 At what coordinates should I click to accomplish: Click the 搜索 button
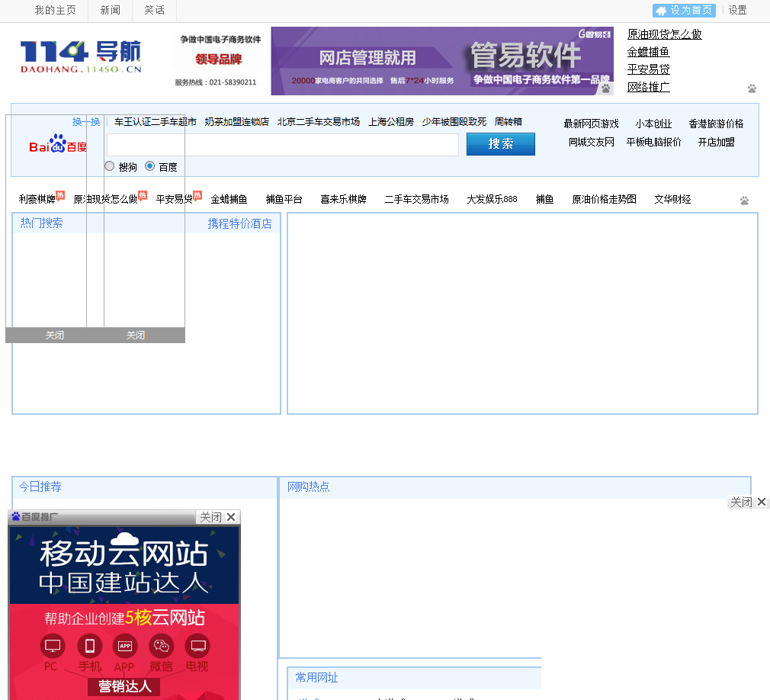tap(500, 144)
